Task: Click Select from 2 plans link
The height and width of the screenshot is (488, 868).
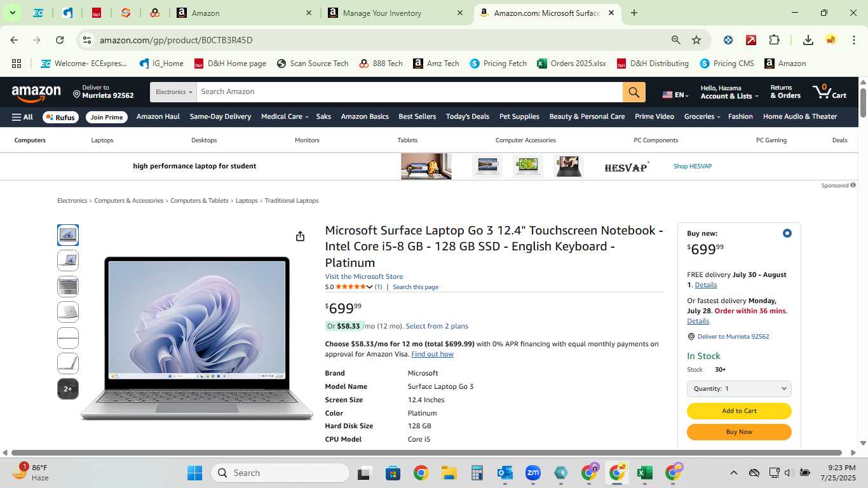Action: (437, 327)
